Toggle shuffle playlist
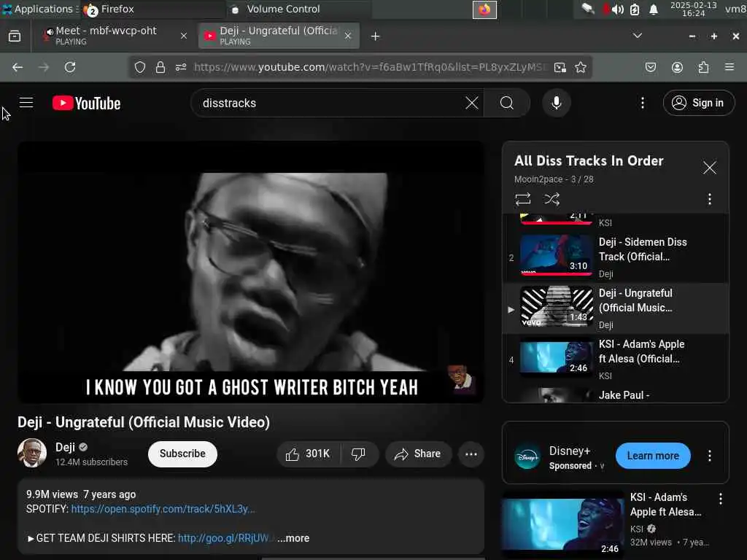Viewport: 747px width, 560px height. 551,198
